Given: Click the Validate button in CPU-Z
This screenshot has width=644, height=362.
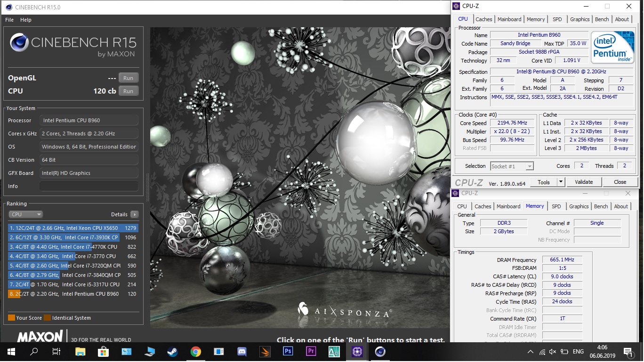Looking at the screenshot, I should [584, 182].
